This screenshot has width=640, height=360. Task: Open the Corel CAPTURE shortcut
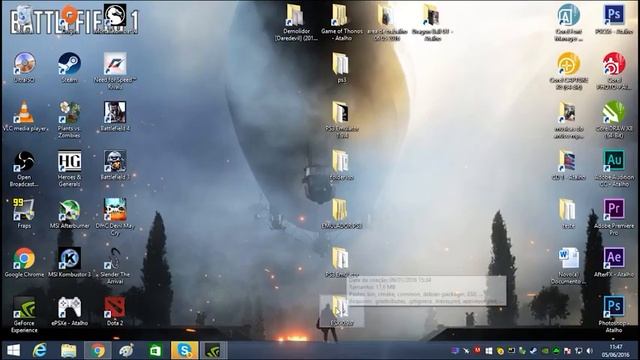(x=569, y=71)
